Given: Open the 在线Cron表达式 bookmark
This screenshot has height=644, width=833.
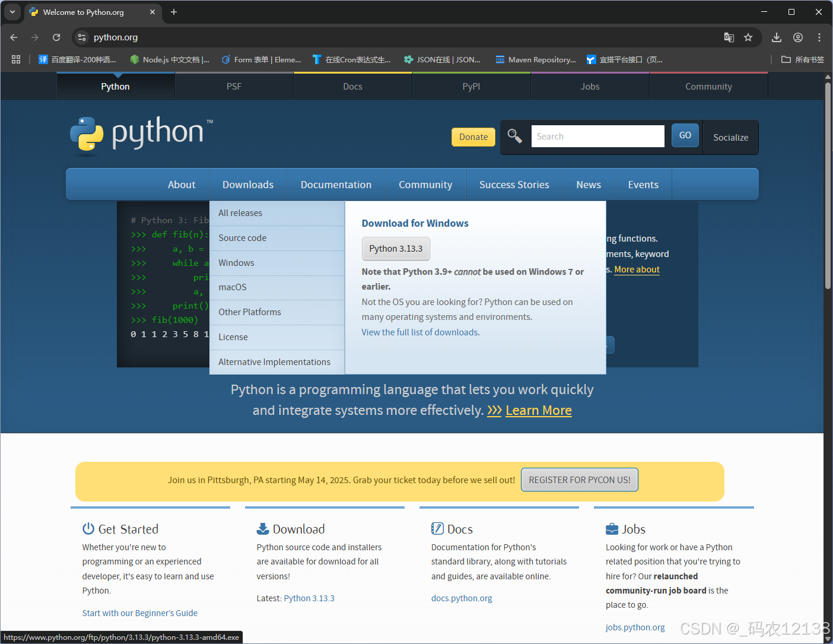Looking at the screenshot, I should 352,59.
